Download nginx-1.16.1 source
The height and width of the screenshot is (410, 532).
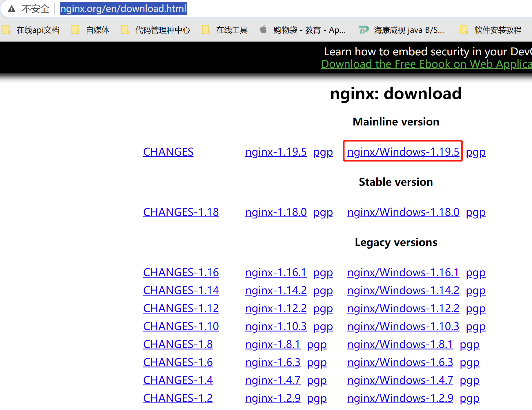tap(276, 273)
